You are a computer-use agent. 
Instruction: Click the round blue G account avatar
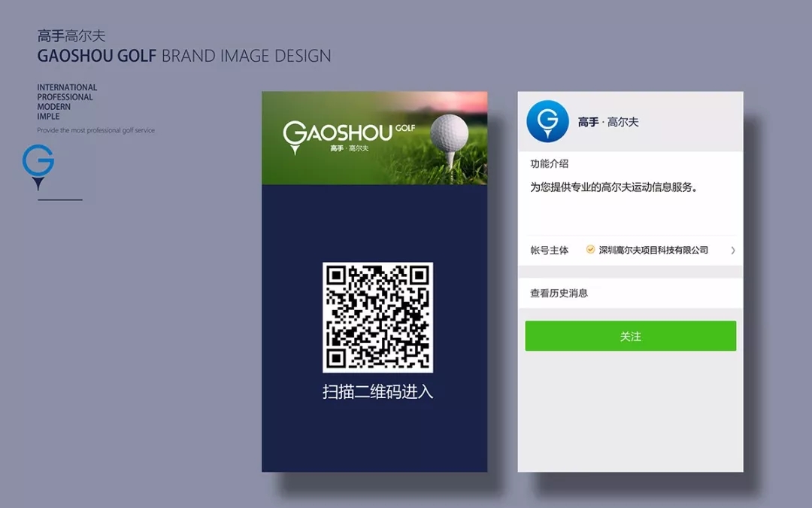click(x=547, y=121)
